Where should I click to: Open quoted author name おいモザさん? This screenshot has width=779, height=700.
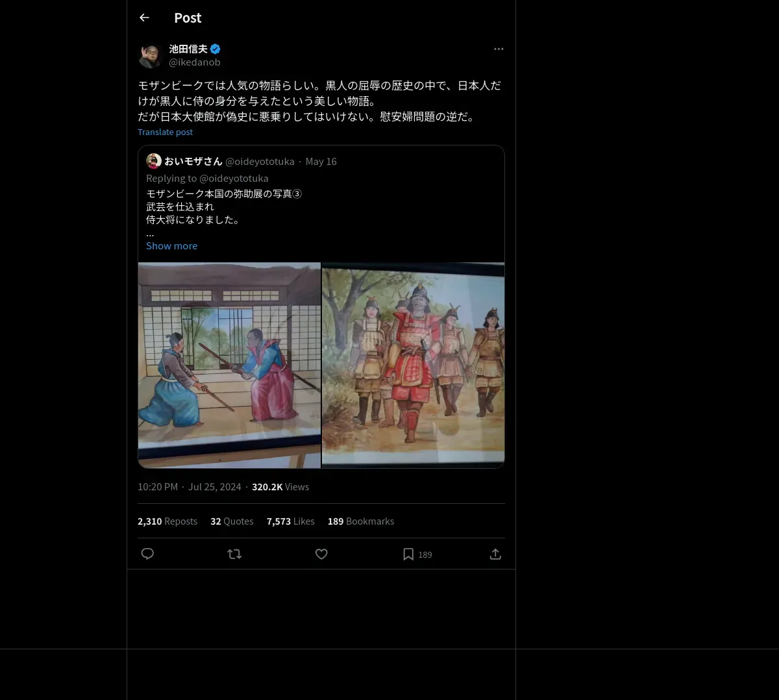click(x=193, y=161)
